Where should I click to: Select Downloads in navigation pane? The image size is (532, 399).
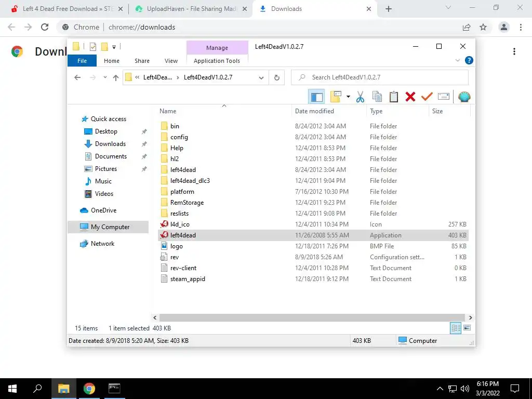click(110, 144)
